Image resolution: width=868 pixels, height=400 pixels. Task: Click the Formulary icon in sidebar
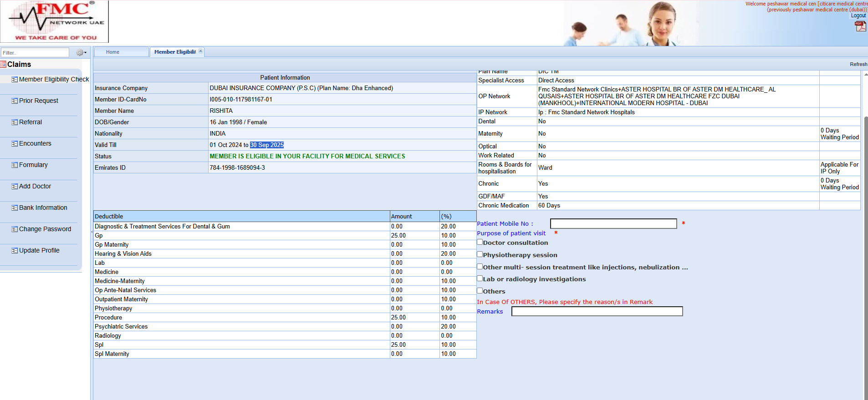(x=15, y=165)
